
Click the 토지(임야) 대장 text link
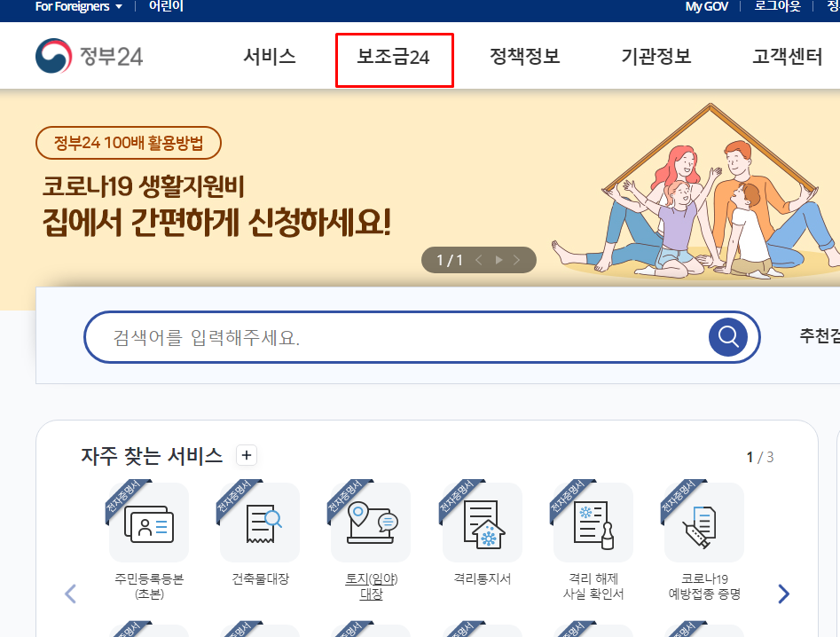point(372,586)
